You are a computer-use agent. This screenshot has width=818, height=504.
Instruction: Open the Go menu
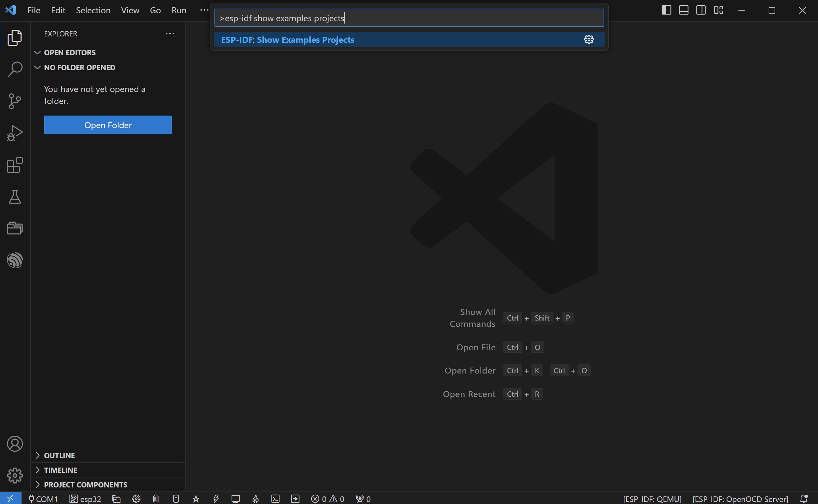tap(155, 10)
